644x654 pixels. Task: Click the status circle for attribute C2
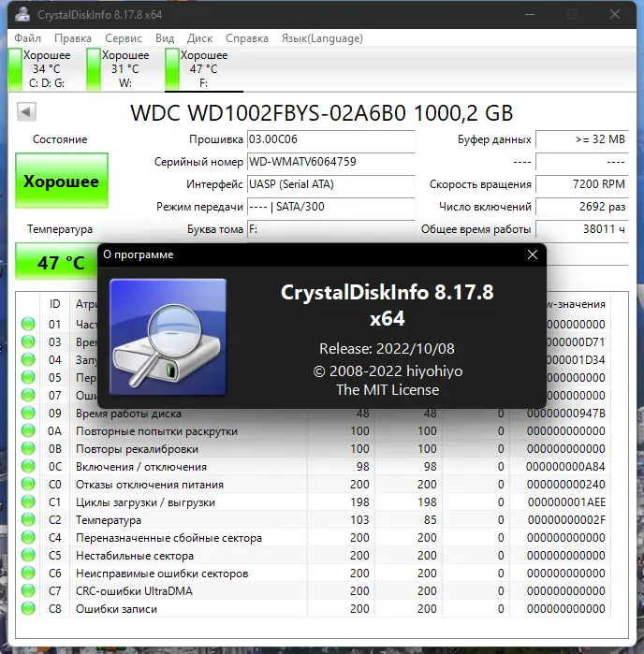tap(28, 519)
